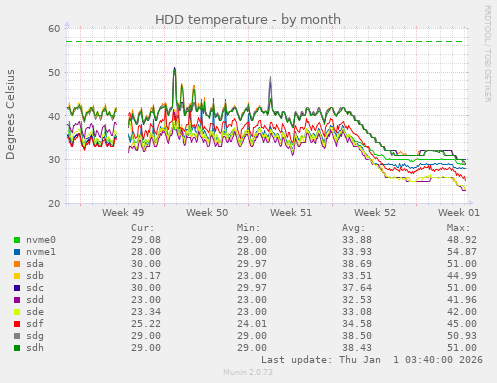The height and width of the screenshot is (383, 497).
Task: Click sdg max value 50.93
Action: pos(462,336)
